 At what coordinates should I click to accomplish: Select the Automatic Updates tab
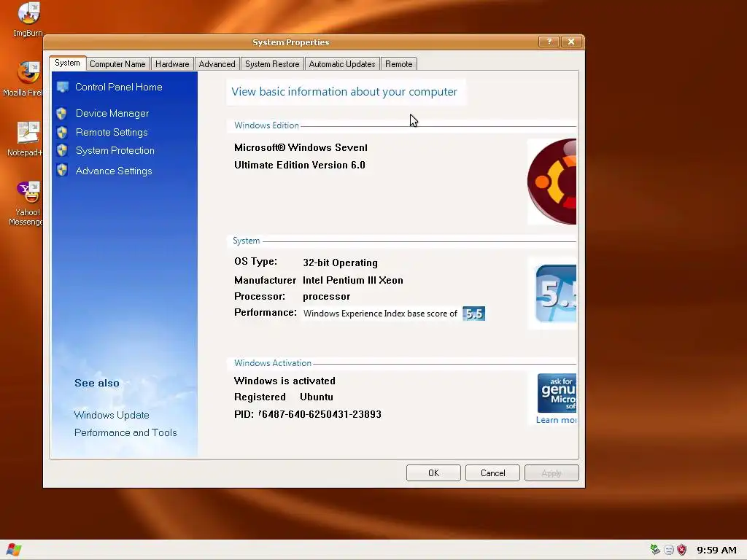pos(342,64)
